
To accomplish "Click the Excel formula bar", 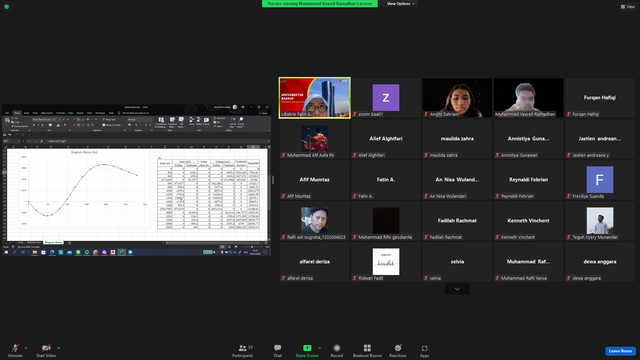I will point(157,141).
